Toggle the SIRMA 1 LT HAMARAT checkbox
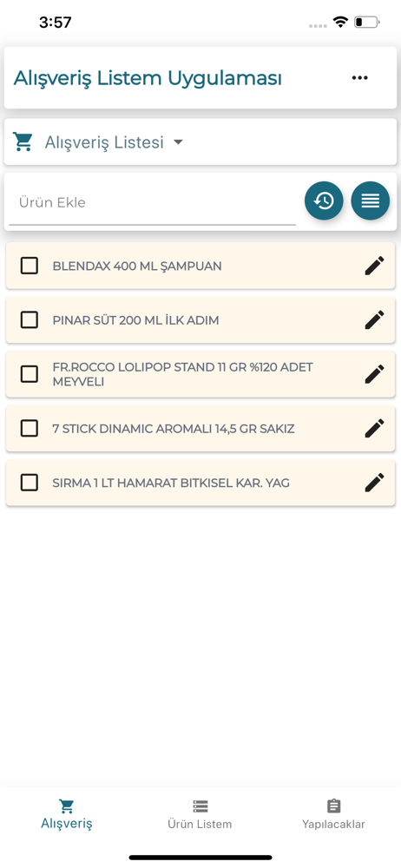Image resolution: width=401 pixels, height=868 pixels. (30, 483)
